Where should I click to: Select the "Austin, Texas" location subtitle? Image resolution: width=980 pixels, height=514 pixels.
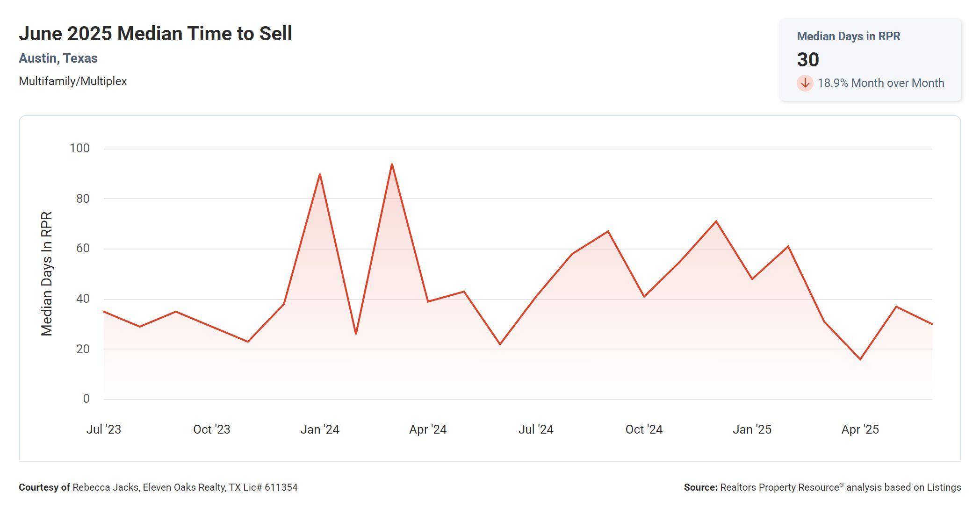58,58
